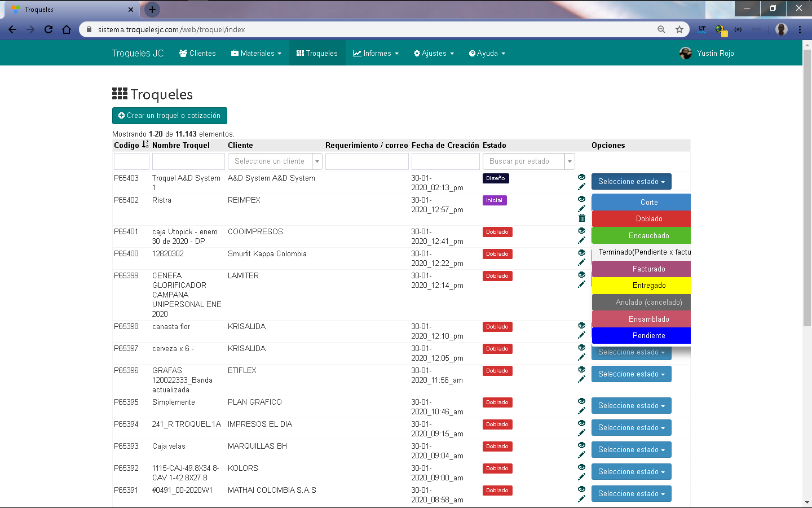Click the pencil edit icon for P65403
812x508 pixels.
(x=581, y=187)
